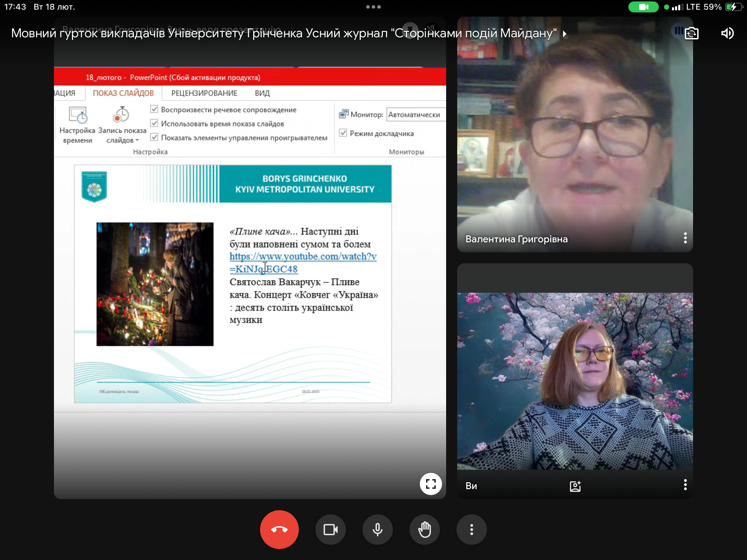Expand meeting title details arrow
747x560 pixels.
click(x=564, y=34)
